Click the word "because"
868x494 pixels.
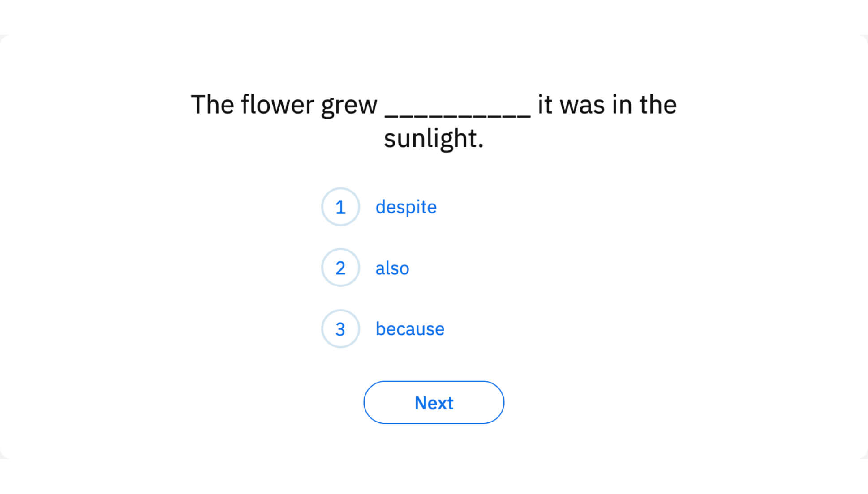[410, 329]
